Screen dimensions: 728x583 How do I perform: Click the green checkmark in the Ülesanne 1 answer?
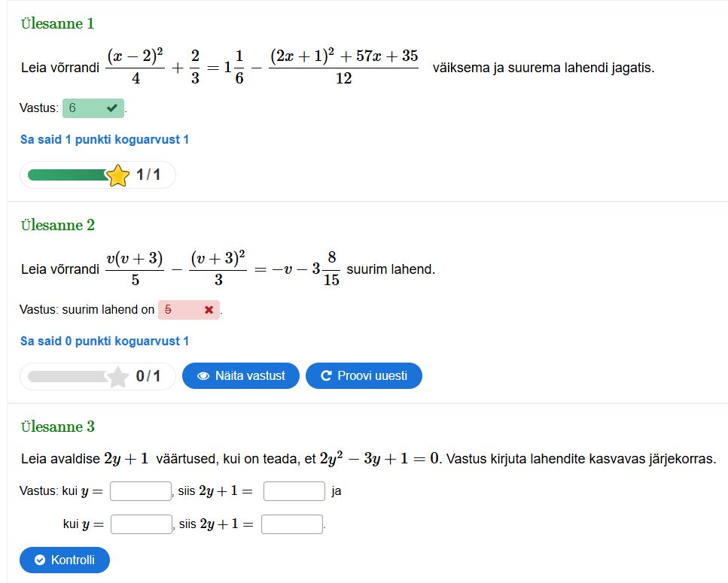click(x=112, y=108)
